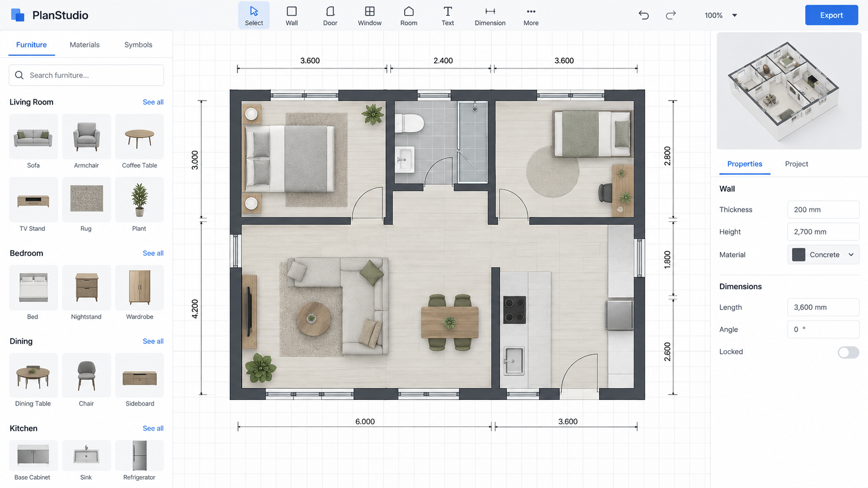Switch to the Materials tab
The height and width of the screenshot is (488, 868).
pyautogui.click(x=85, y=45)
